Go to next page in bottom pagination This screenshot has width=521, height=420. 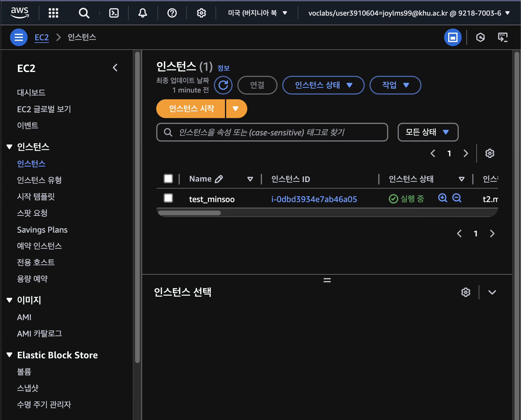click(x=492, y=233)
